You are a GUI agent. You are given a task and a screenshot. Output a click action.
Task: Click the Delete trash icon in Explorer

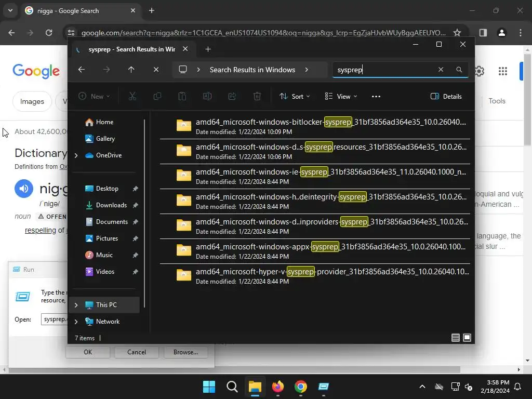(x=257, y=96)
